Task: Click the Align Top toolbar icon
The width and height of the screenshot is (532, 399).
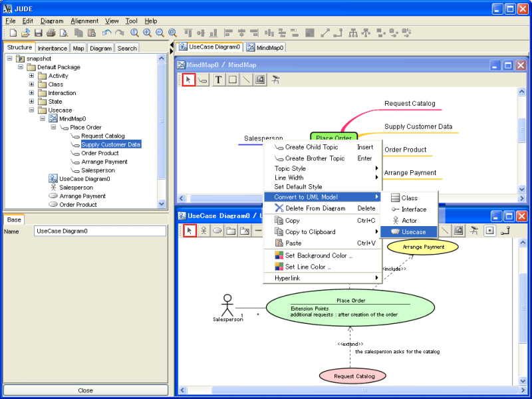Action: coord(188,33)
